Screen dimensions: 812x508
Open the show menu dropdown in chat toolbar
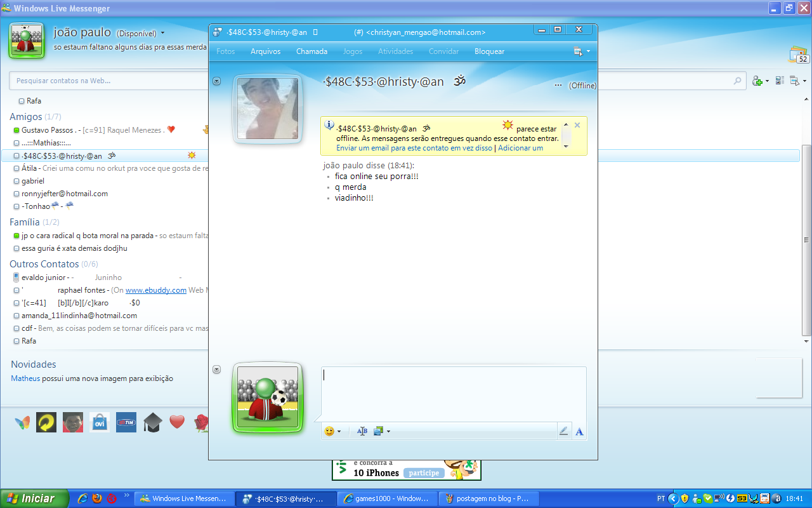click(x=580, y=51)
